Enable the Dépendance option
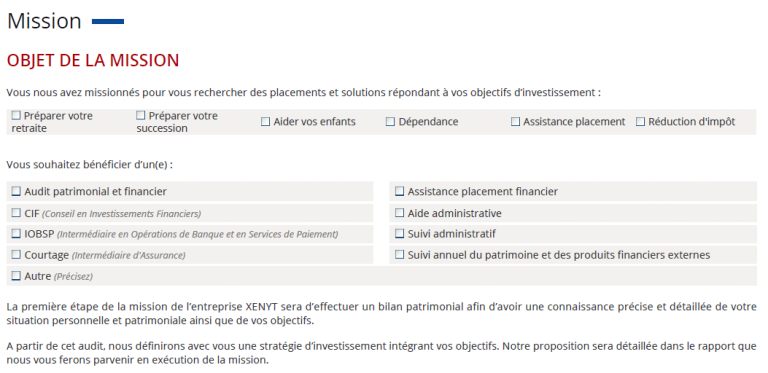This screenshot has height=373, width=768. pyautogui.click(x=390, y=122)
